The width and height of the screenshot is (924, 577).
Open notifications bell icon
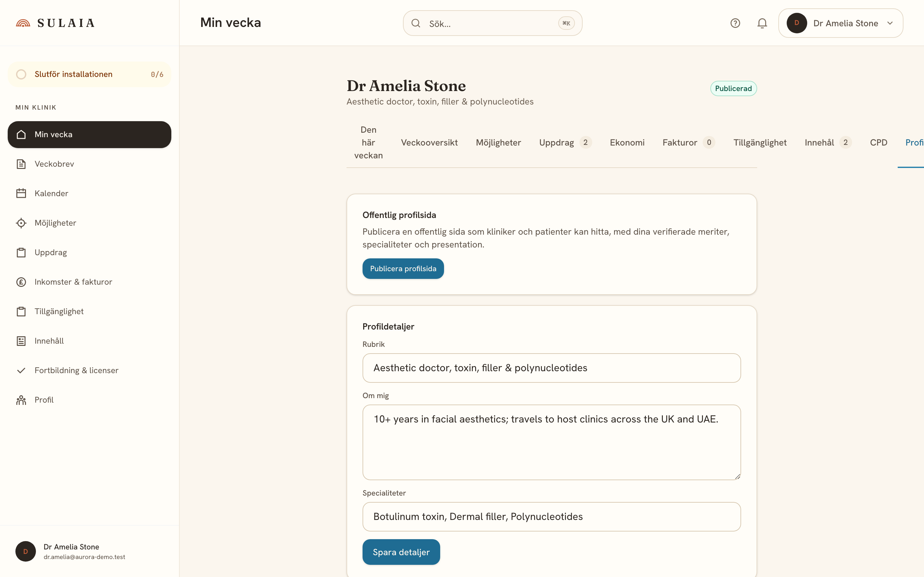point(762,23)
